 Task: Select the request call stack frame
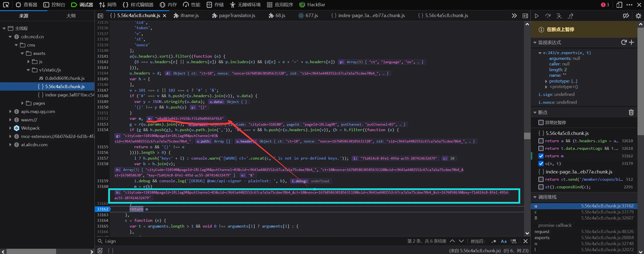coord(584,232)
